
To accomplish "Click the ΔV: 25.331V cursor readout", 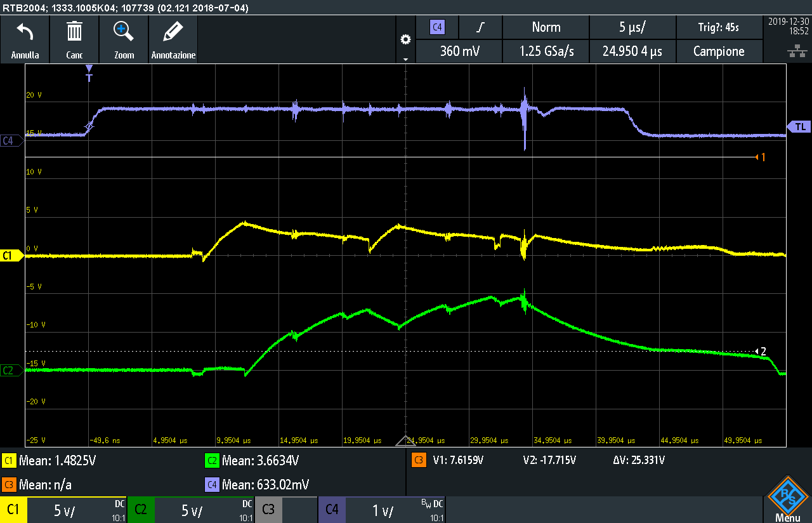I will (x=639, y=460).
